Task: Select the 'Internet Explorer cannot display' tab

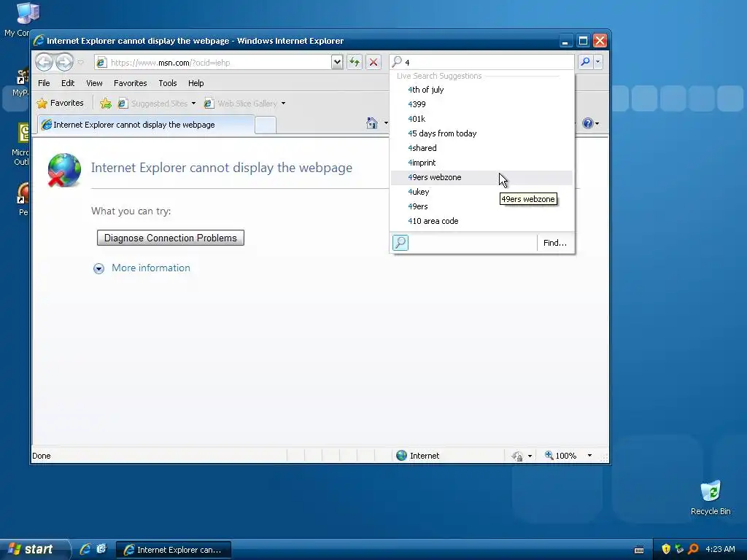Action: point(146,125)
